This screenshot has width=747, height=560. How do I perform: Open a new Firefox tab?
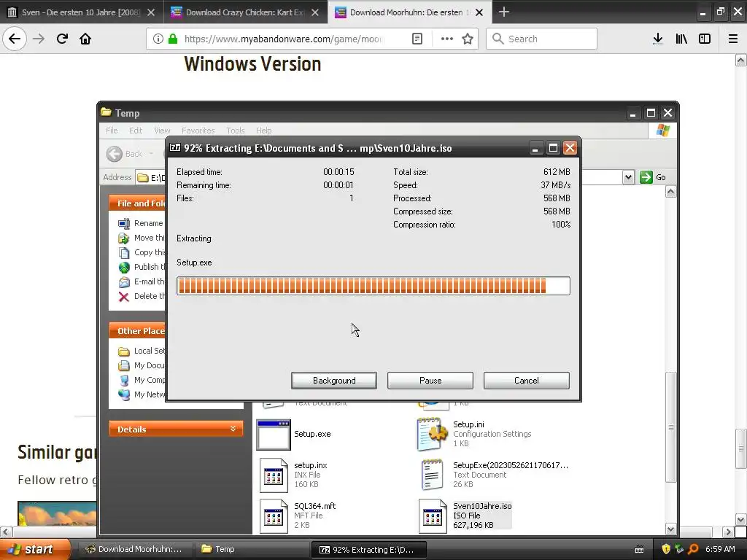[x=503, y=12]
